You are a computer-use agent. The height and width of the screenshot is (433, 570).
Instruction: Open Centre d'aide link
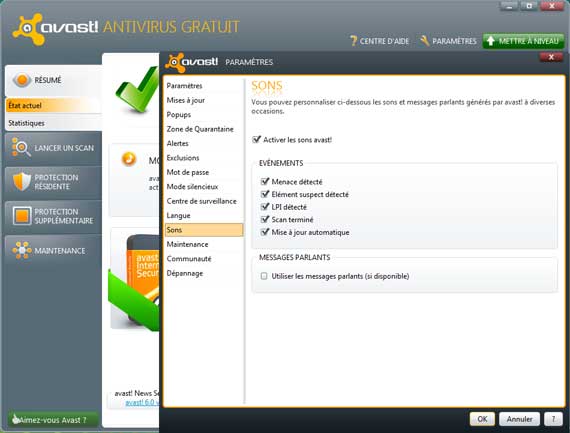pos(380,41)
